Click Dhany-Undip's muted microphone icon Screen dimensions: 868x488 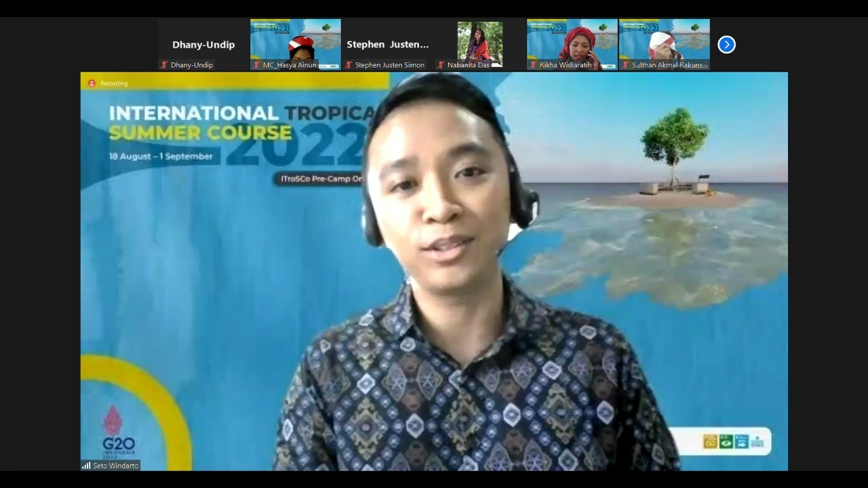click(x=164, y=65)
